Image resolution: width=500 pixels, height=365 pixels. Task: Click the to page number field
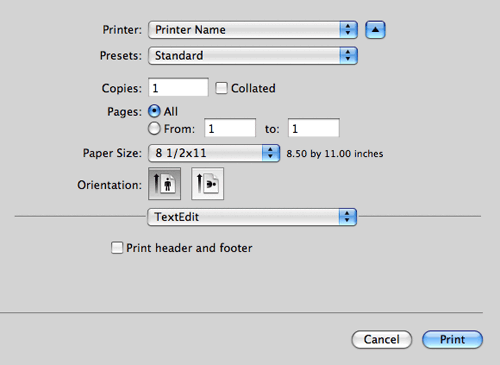point(314,128)
